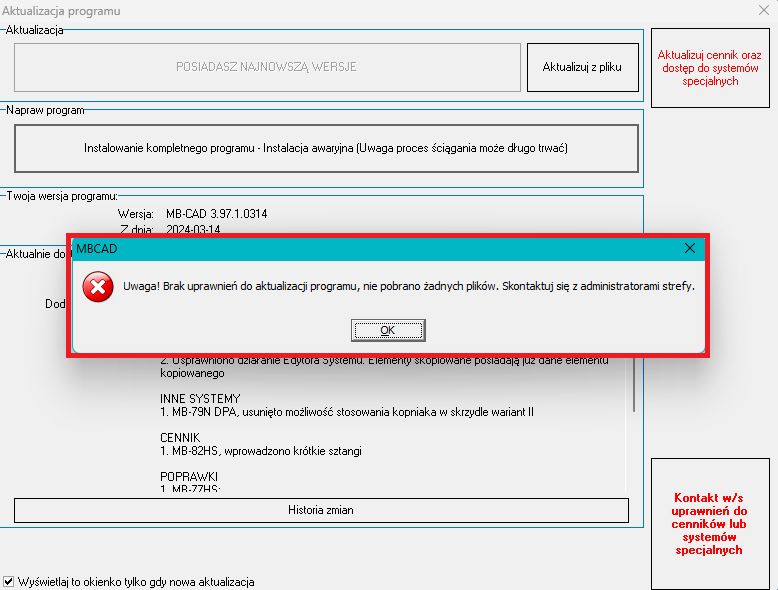Click the 'Aktualizuj z pliku' button

pyautogui.click(x=582, y=67)
